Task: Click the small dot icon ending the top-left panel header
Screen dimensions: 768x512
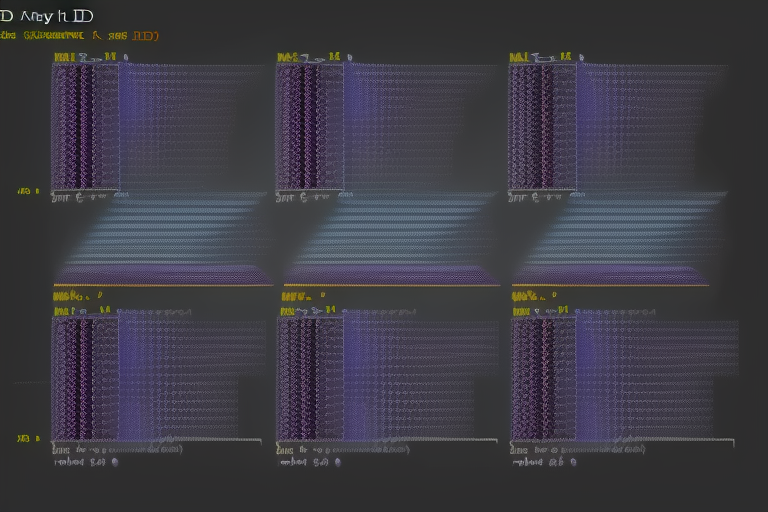Action: 124,58
